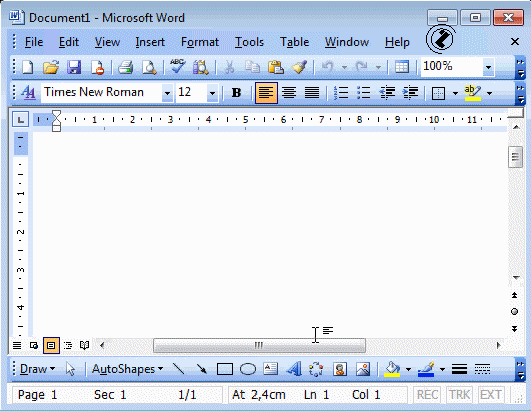Expand the 100% zoom dropdown
Viewport: 531px width, 411px height.
coord(488,67)
